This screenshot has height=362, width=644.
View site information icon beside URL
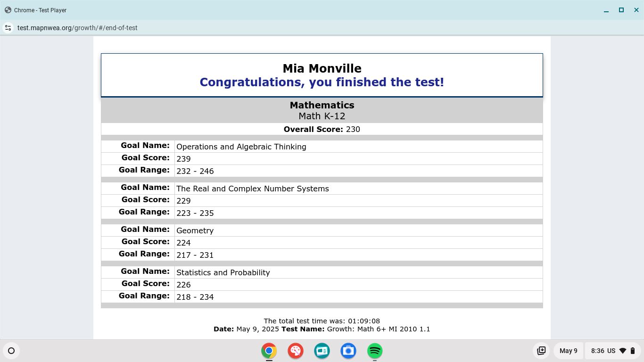click(x=8, y=28)
